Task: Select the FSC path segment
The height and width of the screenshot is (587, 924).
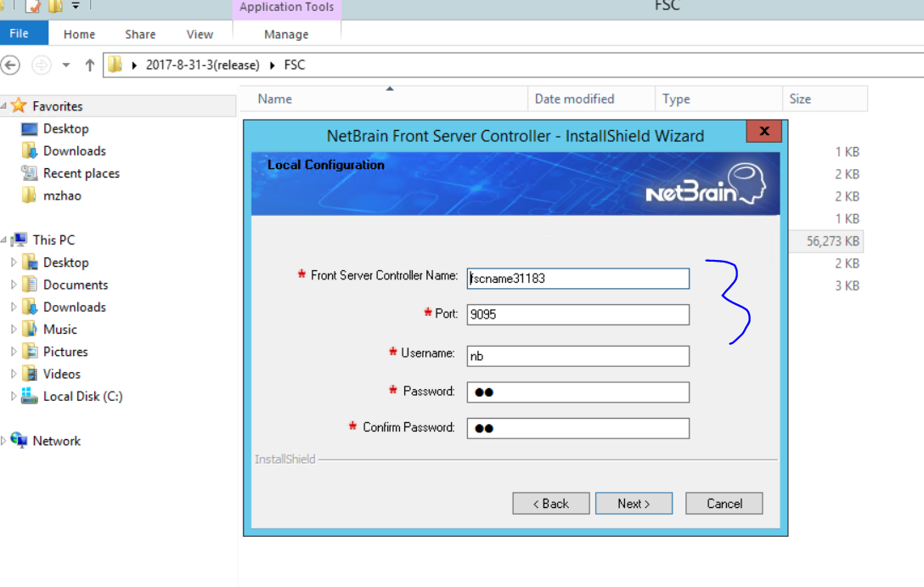Action: point(295,65)
